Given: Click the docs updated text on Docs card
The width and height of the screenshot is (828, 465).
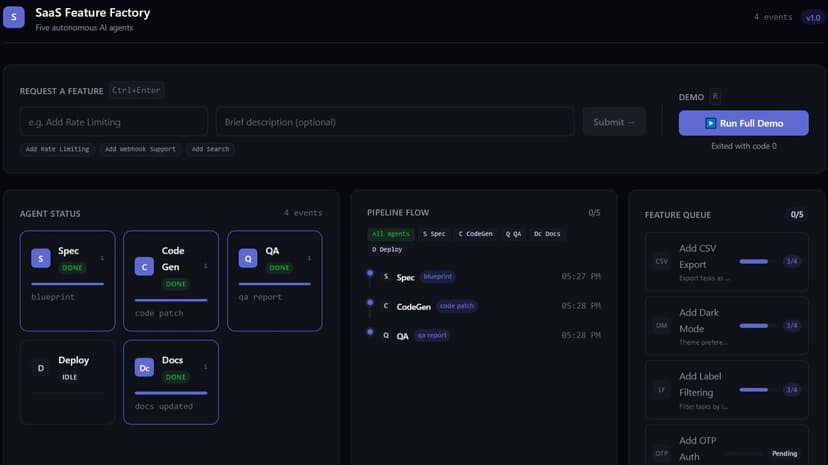Looking at the screenshot, I should pyautogui.click(x=164, y=406).
